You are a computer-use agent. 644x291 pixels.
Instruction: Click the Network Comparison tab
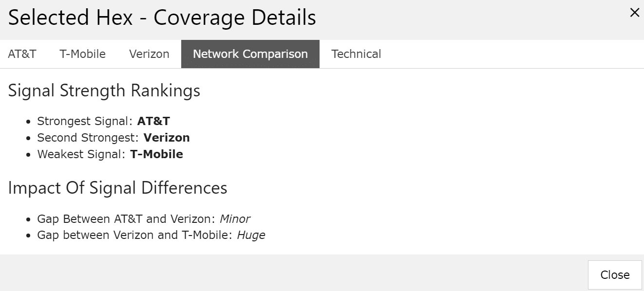click(250, 54)
